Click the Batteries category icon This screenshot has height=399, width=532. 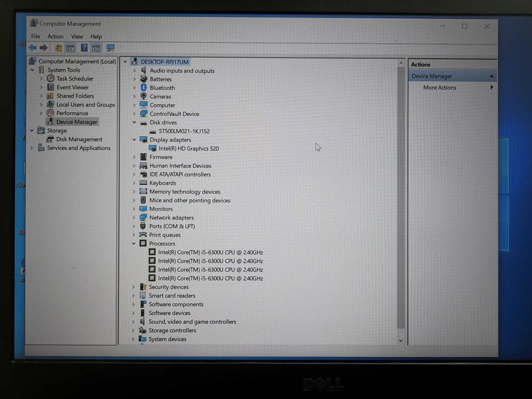click(144, 79)
